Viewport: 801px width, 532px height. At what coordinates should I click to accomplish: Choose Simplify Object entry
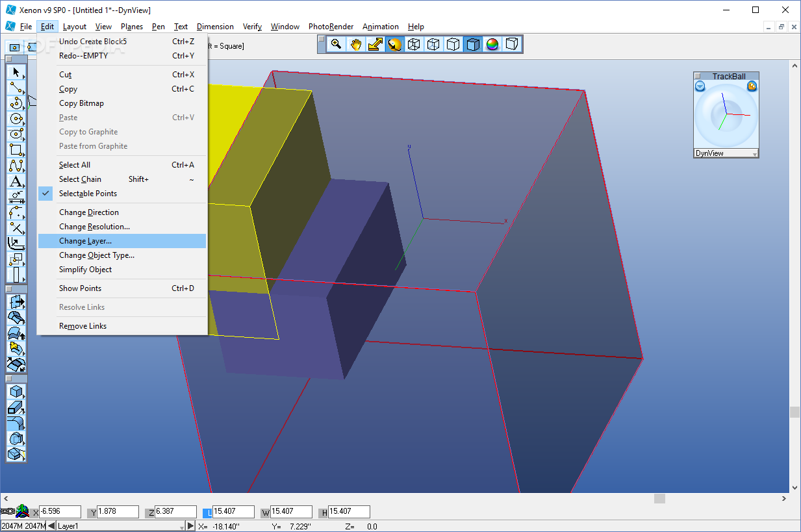pyautogui.click(x=122, y=270)
